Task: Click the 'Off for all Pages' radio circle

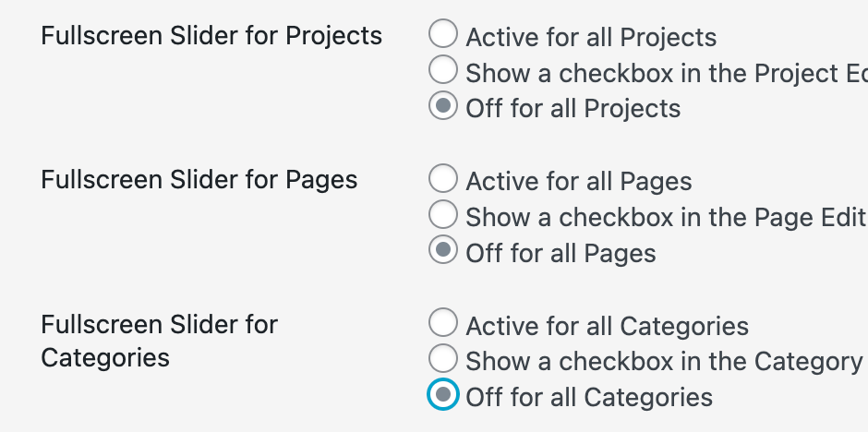Action: tap(443, 251)
